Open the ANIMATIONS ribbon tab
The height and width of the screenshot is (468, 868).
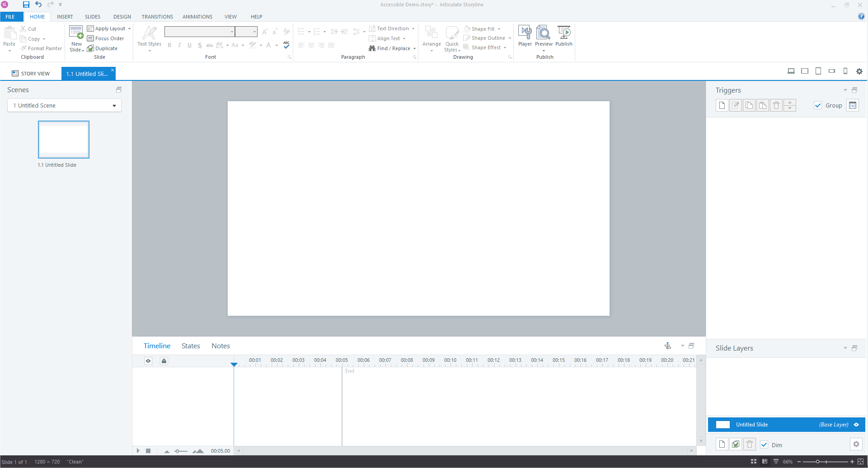tap(197, 17)
